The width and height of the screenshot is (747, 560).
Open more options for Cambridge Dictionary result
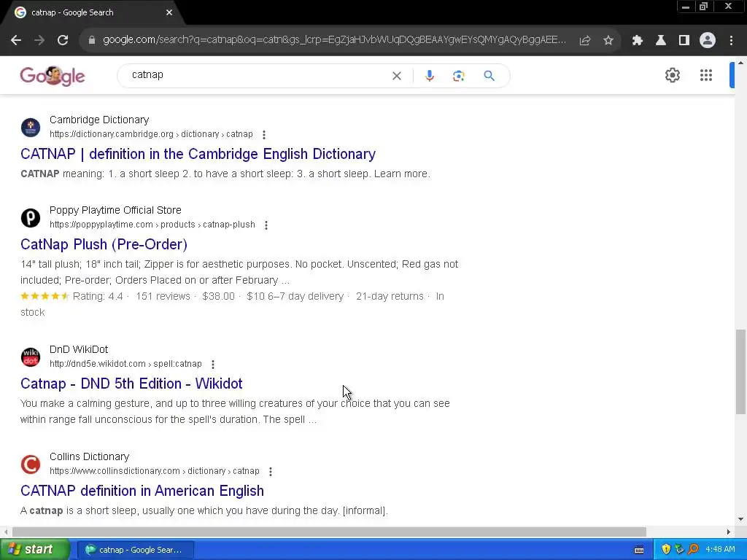[x=264, y=135]
